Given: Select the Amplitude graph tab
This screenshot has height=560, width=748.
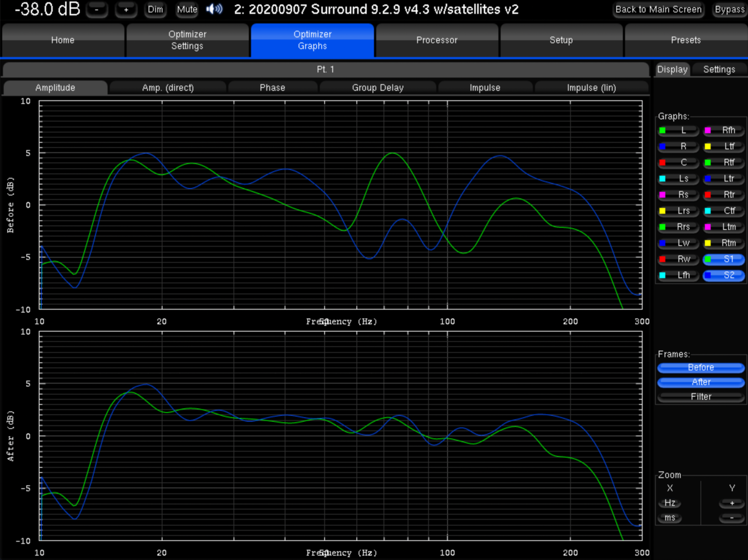Looking at the screenshot, I should coord(55,88).
